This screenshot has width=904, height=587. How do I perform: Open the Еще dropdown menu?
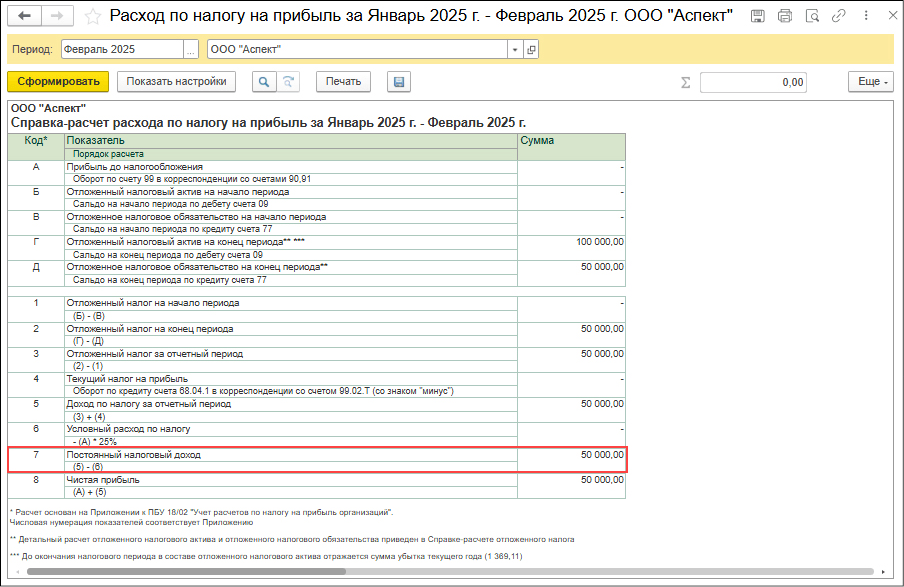coord(870,82)
